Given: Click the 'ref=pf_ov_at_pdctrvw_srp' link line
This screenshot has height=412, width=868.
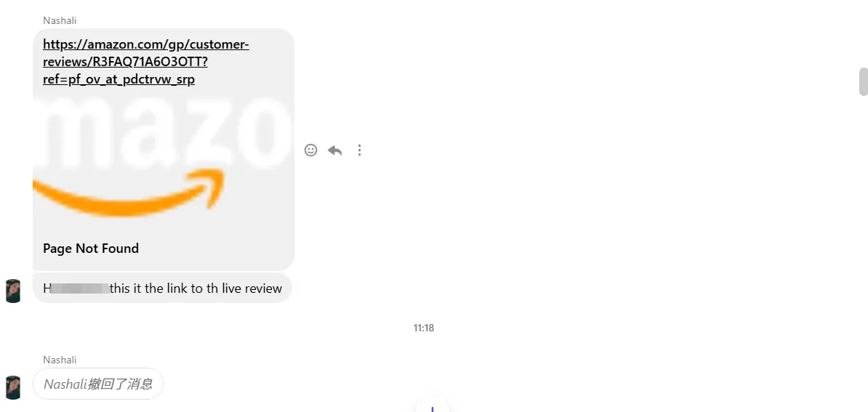Looking at the screenshot, I should coord(119,79).
